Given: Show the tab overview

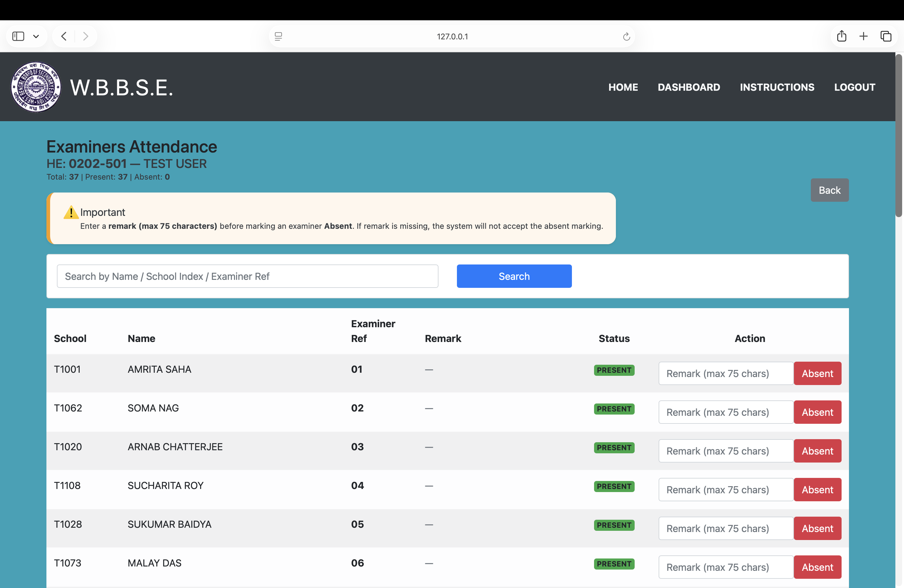Looking at the screenshot, I should [x=886, y=36].
